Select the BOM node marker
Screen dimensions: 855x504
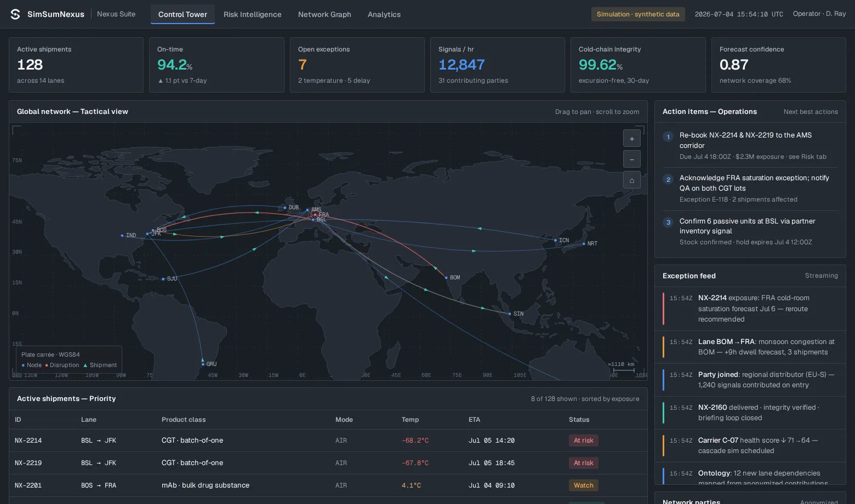pyautogui.click(x=446, y=278)
